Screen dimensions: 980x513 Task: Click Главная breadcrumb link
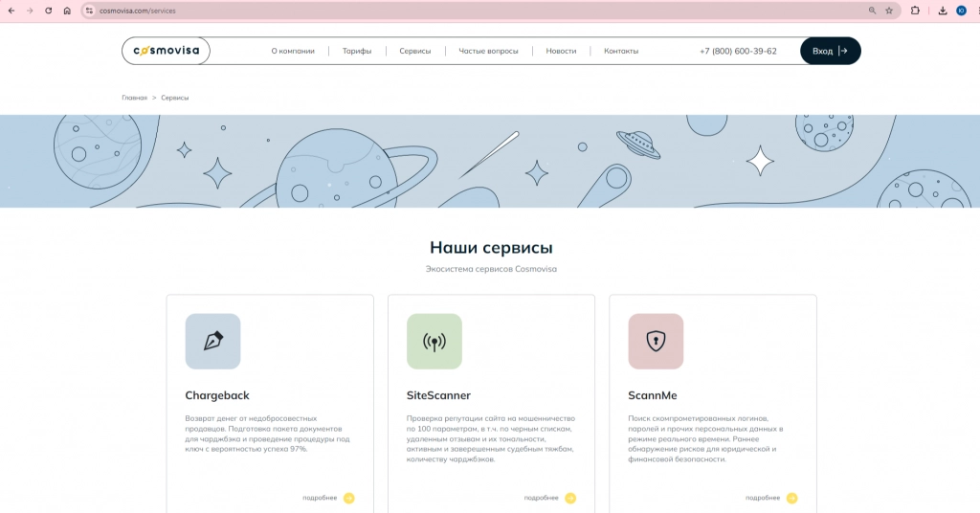coord(134,98)
